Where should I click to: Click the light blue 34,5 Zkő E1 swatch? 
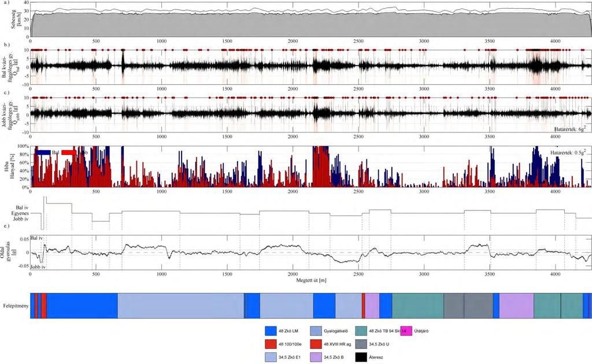[x=271, y=357]
